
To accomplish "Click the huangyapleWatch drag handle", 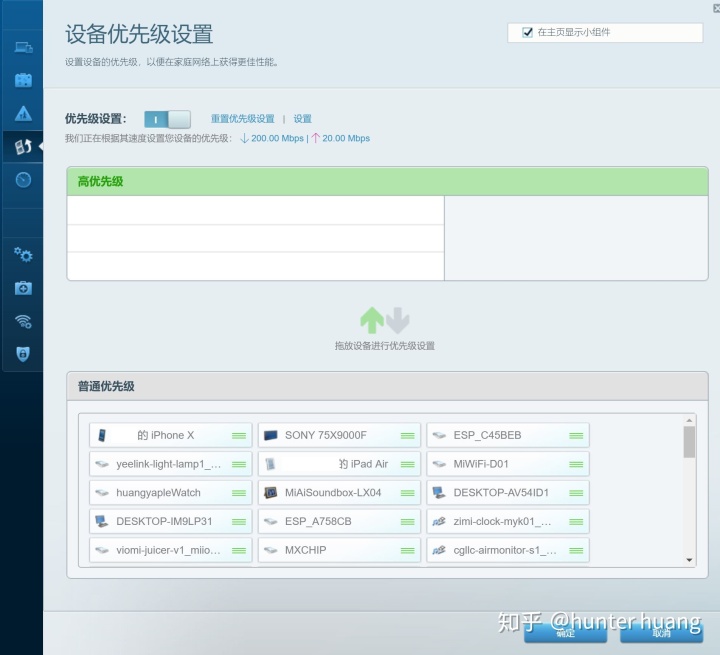I will (239, 493).
